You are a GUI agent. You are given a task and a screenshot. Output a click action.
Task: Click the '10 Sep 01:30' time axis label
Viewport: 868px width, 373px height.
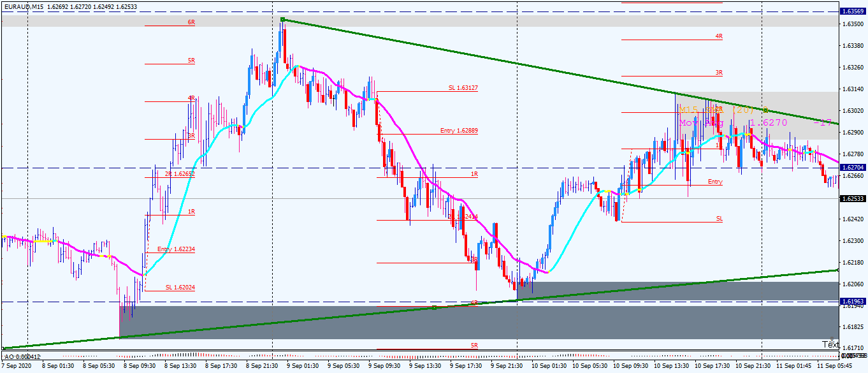coord(547,367)
